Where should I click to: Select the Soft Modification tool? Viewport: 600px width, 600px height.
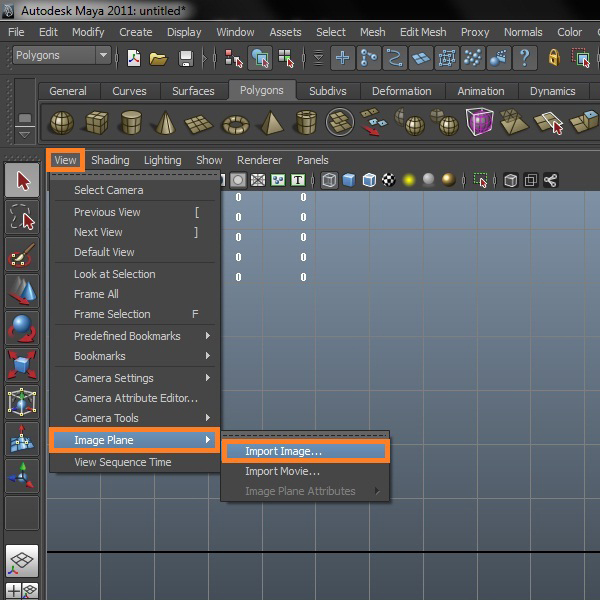pyautogui.click(x=22, y=439)
